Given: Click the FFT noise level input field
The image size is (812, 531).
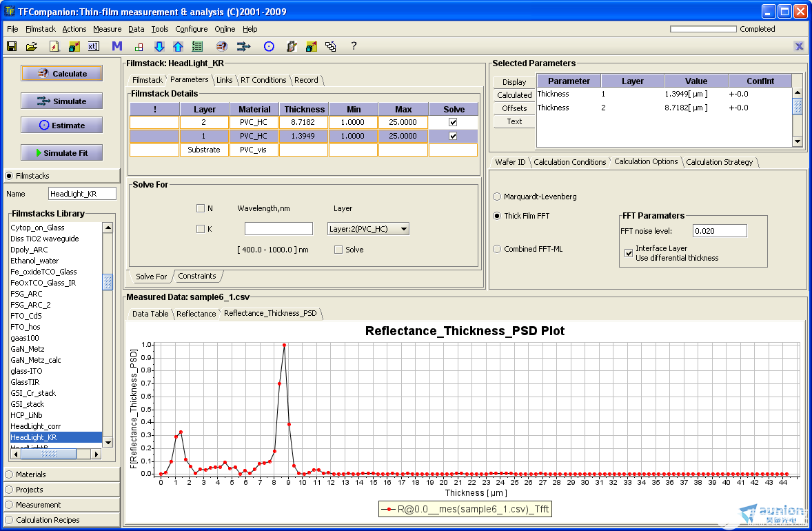Looking at the screenshot, I should pyautogui.click(x=719, y=231).
